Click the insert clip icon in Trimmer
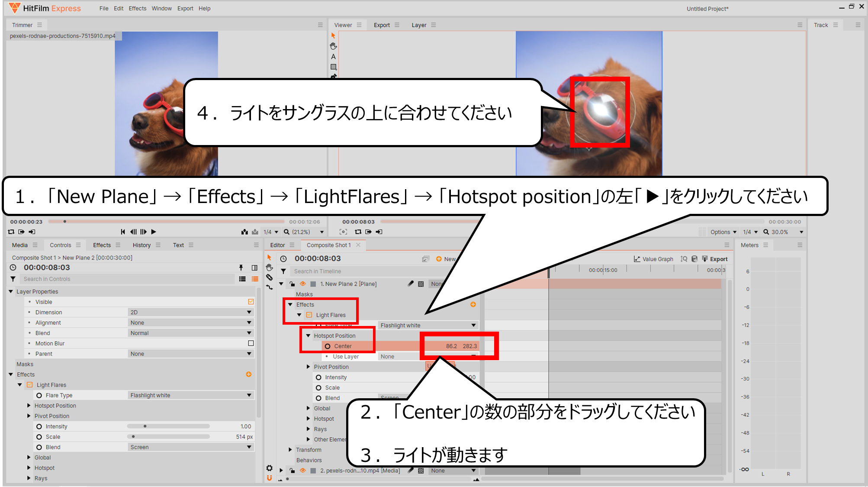868x487 pixels. pyautogui.click(x=244, y=232)
